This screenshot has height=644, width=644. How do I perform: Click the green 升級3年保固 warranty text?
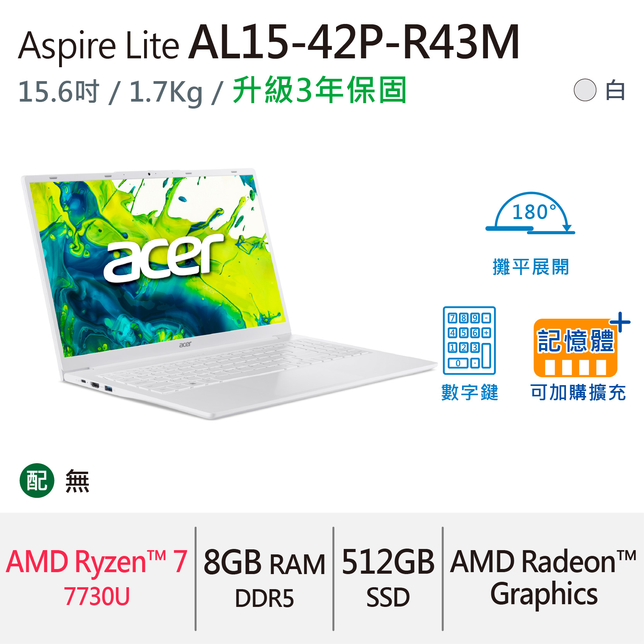[x=319, y=90]
